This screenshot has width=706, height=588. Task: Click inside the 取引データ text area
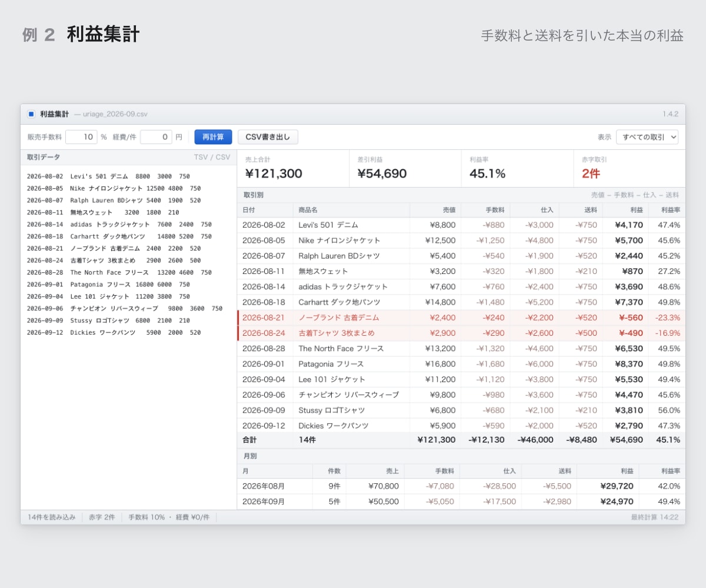click(128, 337)
